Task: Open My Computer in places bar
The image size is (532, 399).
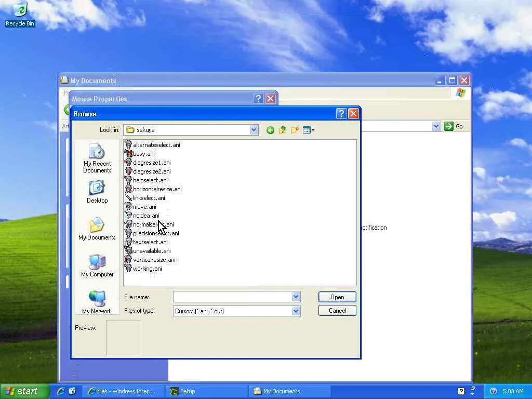Action: point(97,265)
